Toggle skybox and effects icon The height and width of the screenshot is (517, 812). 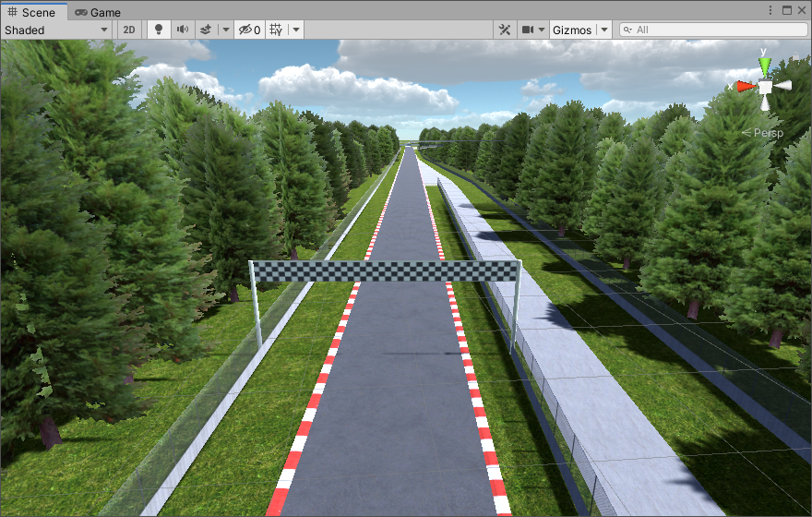[206, 30]
